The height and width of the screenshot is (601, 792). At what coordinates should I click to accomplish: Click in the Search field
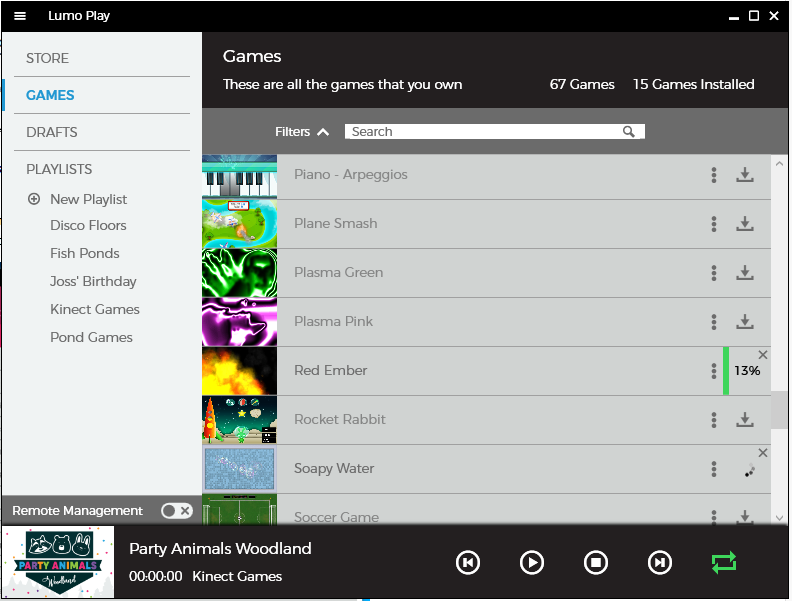tap(494, 132)
